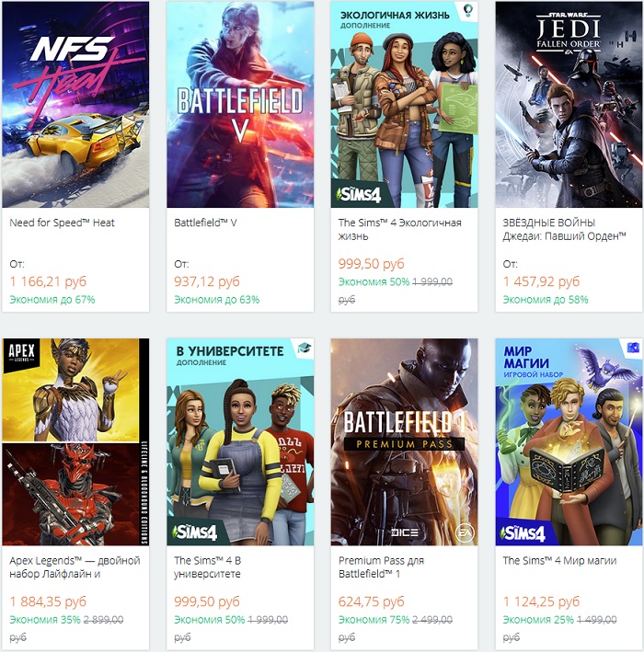Open The Sims™ 4 Мир магии title

[x=559, y=560]
